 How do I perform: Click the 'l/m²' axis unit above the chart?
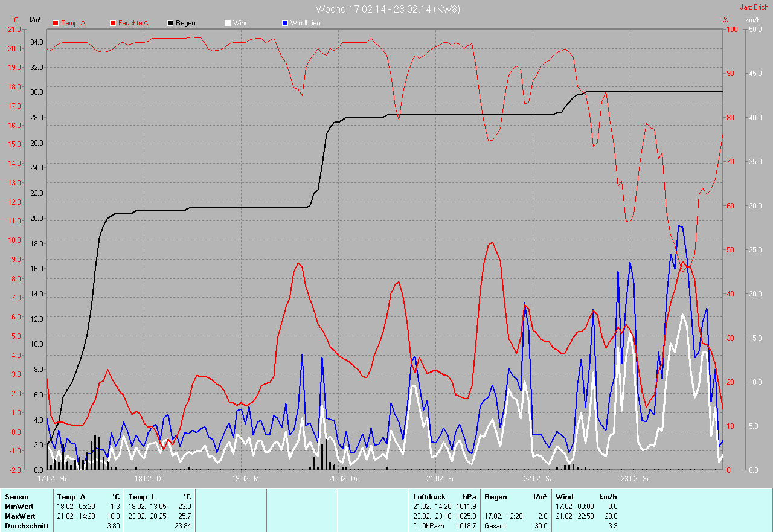point(35,20)
